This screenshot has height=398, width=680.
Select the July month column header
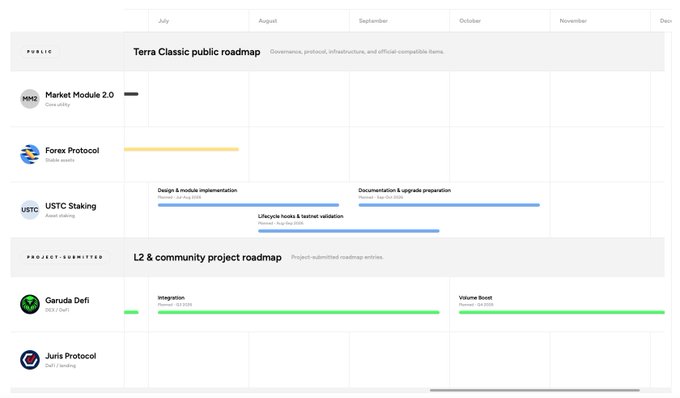pyautogui.click(x=163, y=21)
